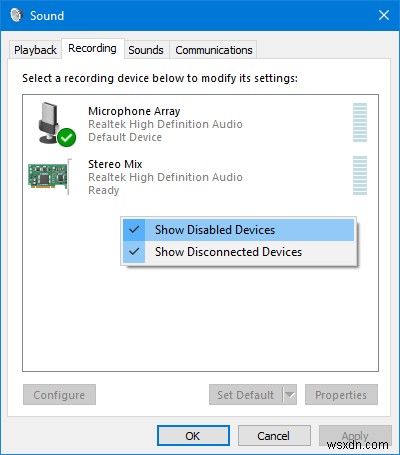Viewport: 400px width, 455px height.
Task: Select the Recording tab
Action: click(92, 49)
